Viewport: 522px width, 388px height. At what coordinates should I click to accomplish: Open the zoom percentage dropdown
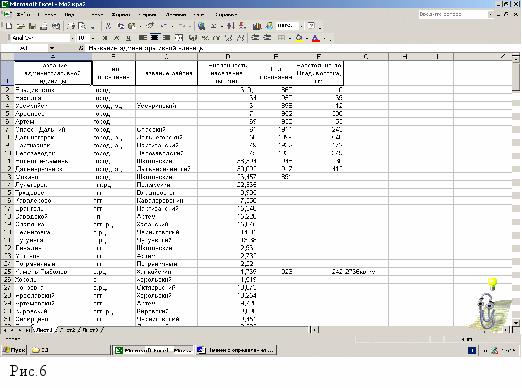click(301, 26)
